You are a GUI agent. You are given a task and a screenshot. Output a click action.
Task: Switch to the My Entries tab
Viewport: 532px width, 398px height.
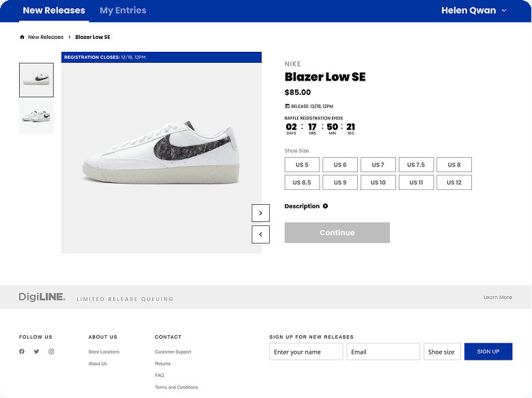[x=123, y=10]
